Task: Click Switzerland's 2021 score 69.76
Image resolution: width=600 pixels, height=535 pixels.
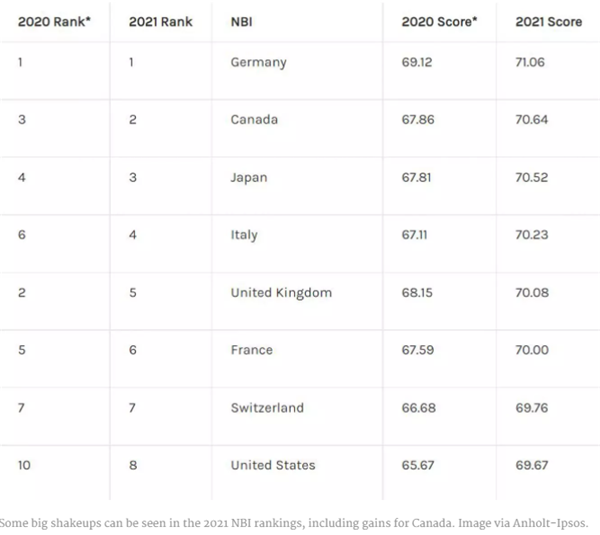Action: [x=532, y=408]
